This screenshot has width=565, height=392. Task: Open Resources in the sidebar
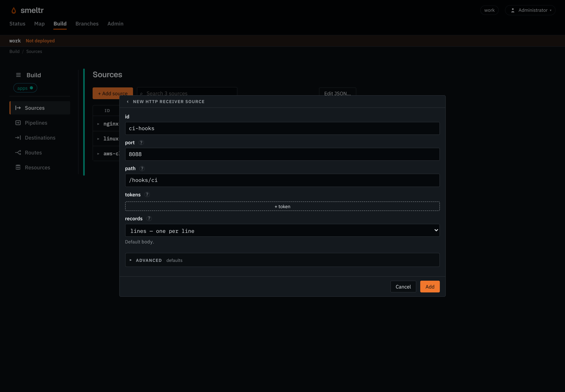click(40, 167)
